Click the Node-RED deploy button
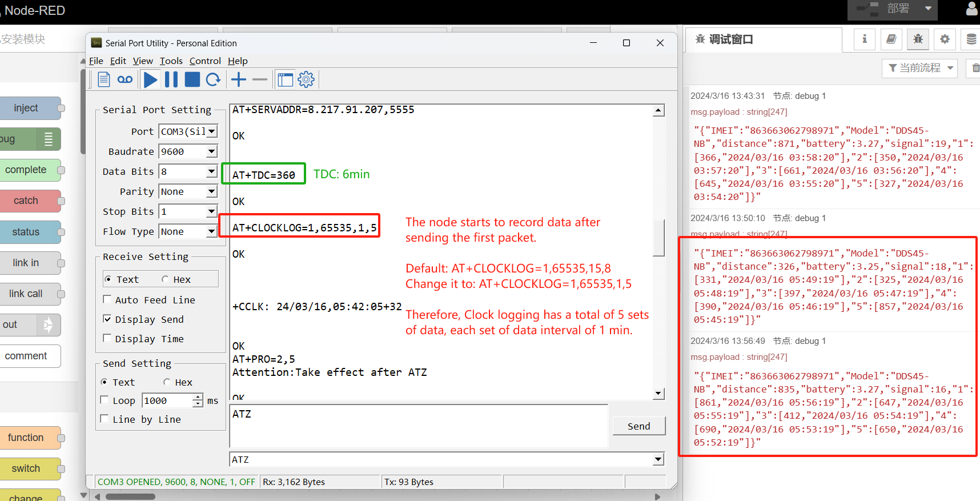This screenshot has height=501, width=980. (x=883, y=9)
